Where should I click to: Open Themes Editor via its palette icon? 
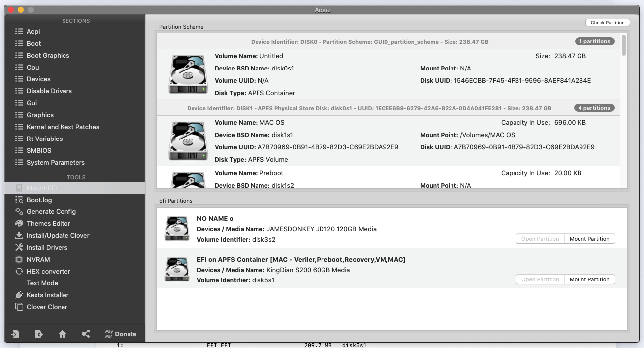click(19, 223)
